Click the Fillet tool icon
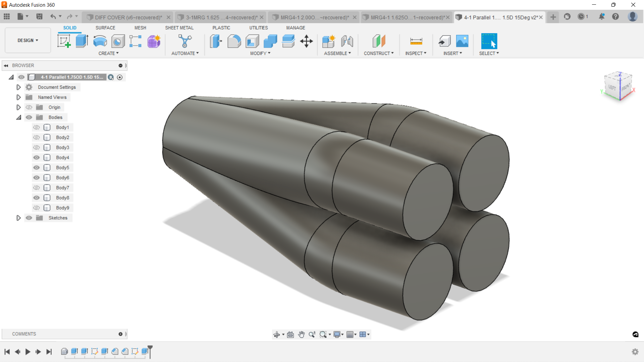The image size is (644, 362). point(234,41)
